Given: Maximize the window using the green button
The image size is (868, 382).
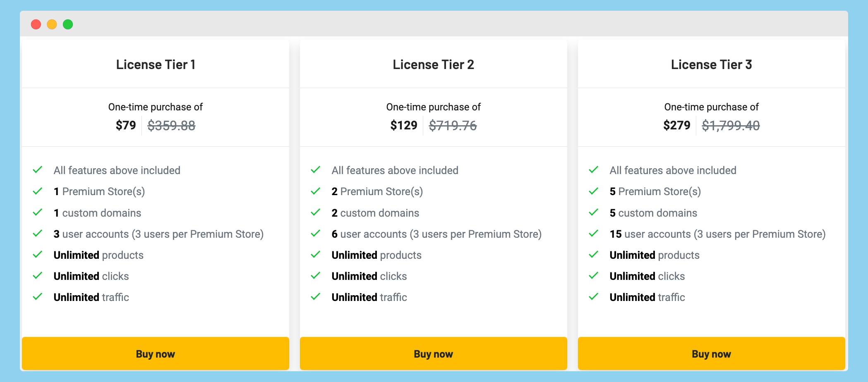Looking at the screenshot, I should point(68,24).
